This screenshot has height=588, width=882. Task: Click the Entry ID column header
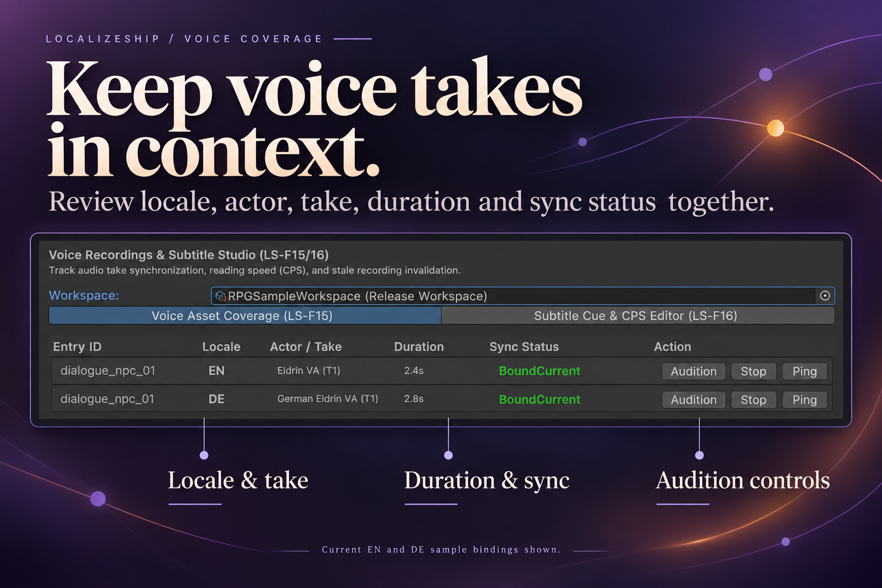77,347
